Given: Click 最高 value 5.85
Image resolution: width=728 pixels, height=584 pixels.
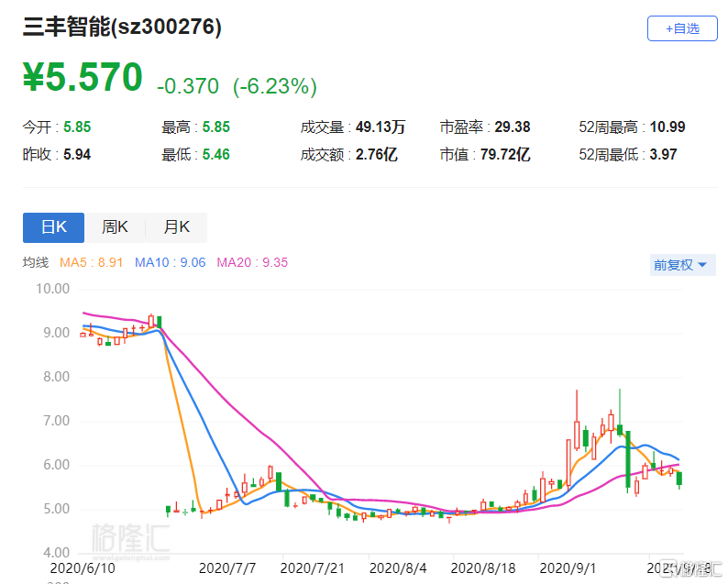Looking at the screenshot, I should pyautogui.click(x=215, y=127).
